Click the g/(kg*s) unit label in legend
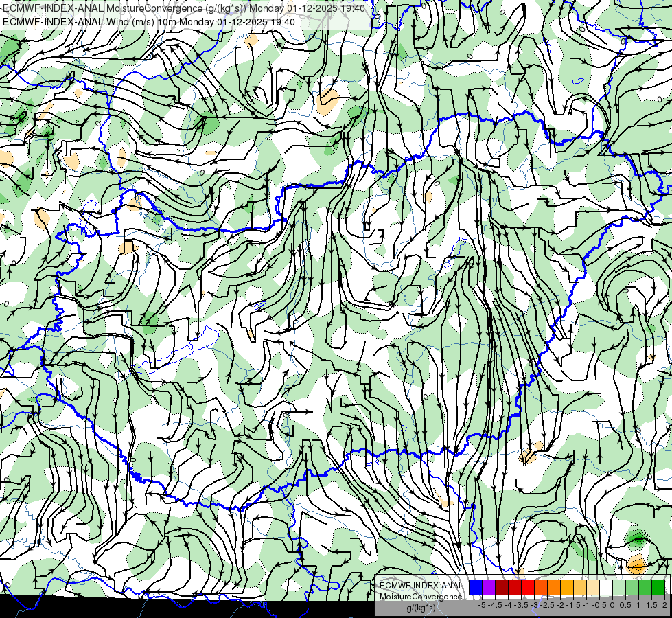The height and width of the screenshot is (618, 672). tap(421, 608)
